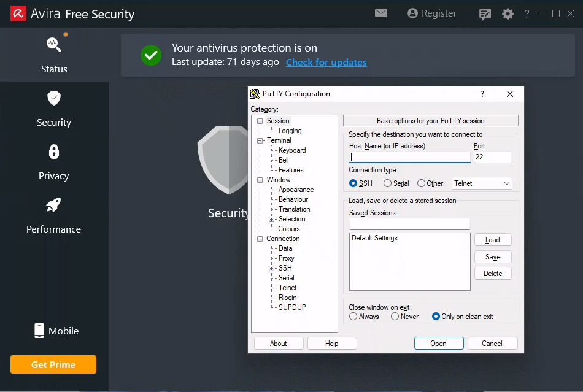The width and height of the screenshot is (583, 392).
Task: Select Logging in the category tree
Action: [290, 131]
